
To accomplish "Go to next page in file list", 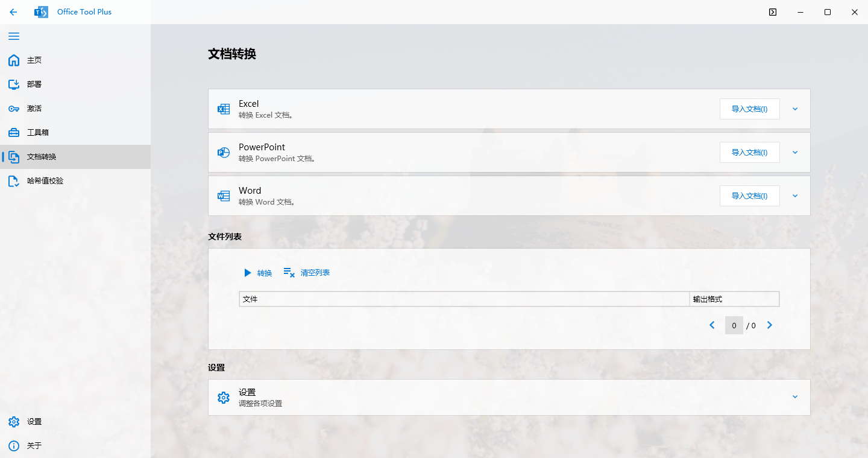I will (770, 325).
